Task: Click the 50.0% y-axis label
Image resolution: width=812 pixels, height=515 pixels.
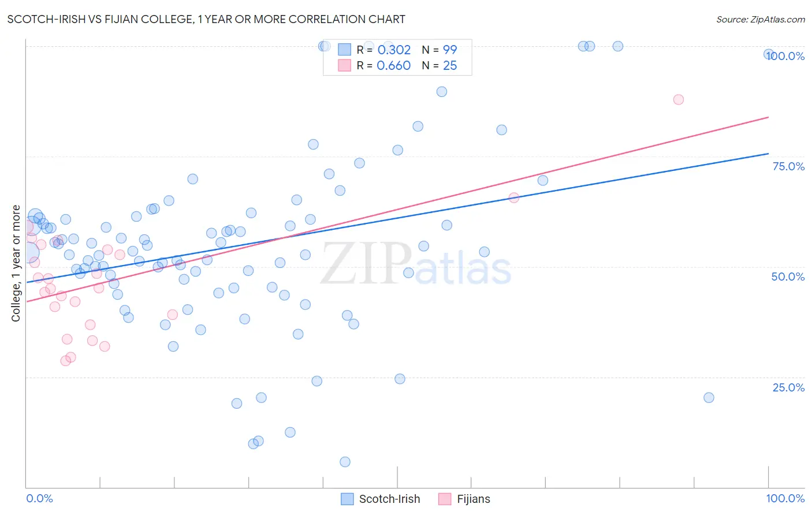Action: click(788, 277)
